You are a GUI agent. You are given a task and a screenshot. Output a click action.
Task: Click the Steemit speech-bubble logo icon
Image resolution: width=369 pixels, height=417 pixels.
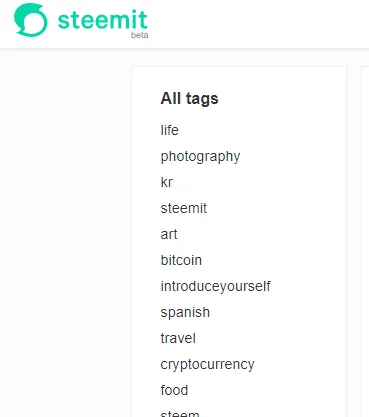tap(30, 20)
